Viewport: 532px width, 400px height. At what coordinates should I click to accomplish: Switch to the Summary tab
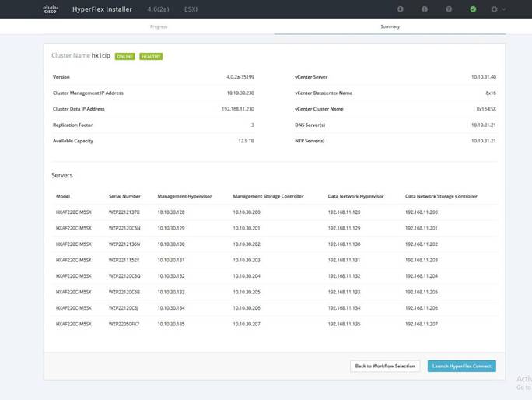(390, 26)
